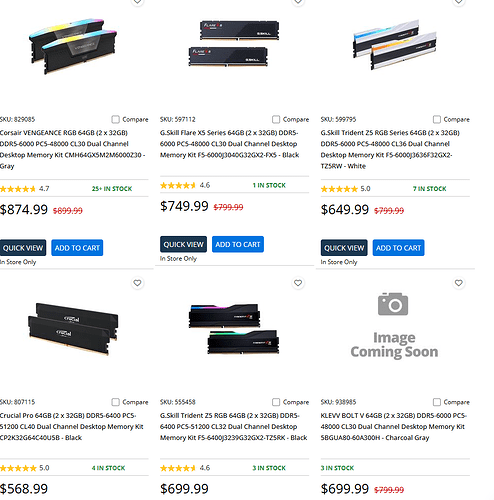Enable Compare for G.Skill Trident Z5 White
This screenshot has height=500, width=494.
pyautogui.click(x=437, y=119)
